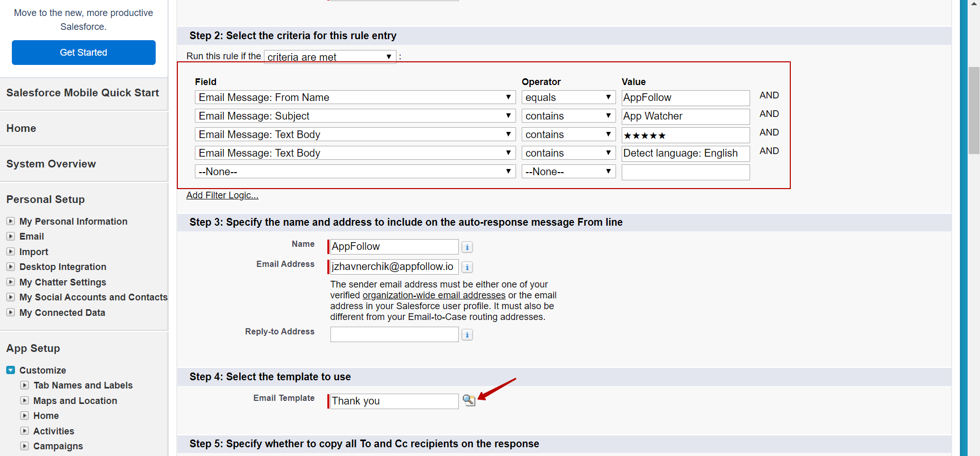Expand the Desktop Integration tree arrow
Screen dimensions: 980x456
click(10, 266)
